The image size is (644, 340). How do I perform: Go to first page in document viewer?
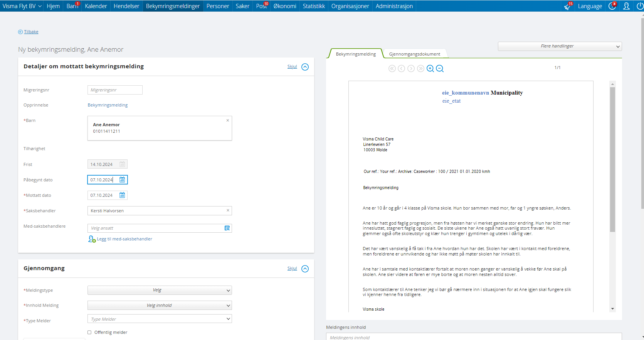(392, 68)
